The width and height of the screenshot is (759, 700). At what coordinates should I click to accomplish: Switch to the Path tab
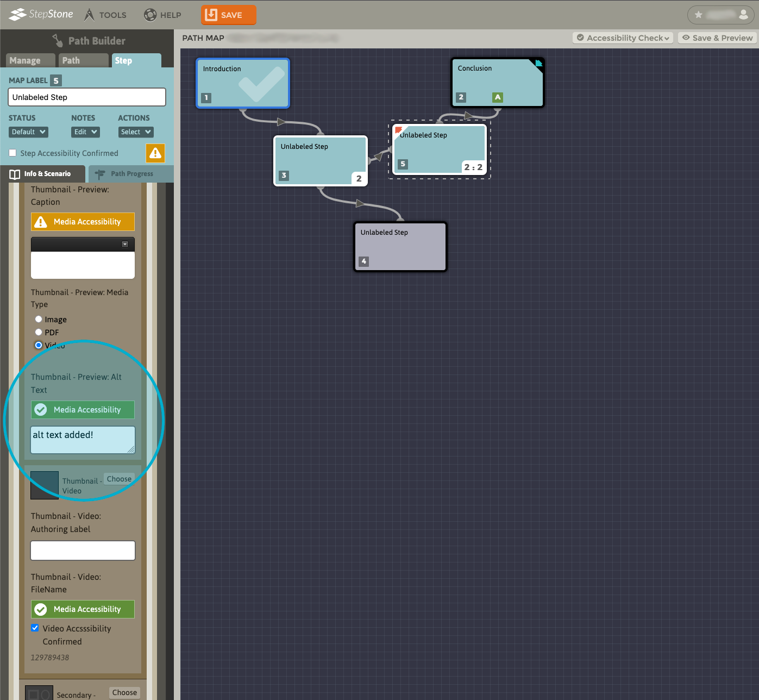click(x=81, y=60)
